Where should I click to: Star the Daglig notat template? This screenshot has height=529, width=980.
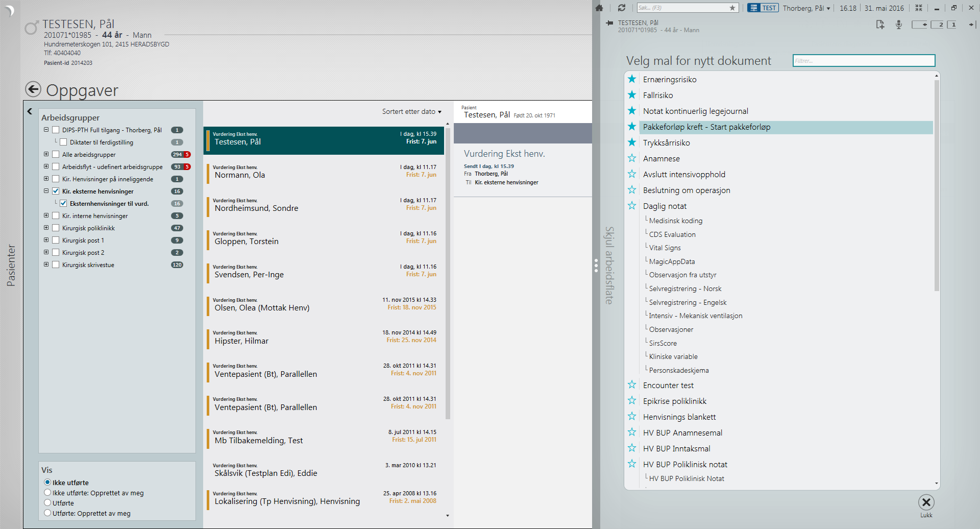(x=632, y=206)
